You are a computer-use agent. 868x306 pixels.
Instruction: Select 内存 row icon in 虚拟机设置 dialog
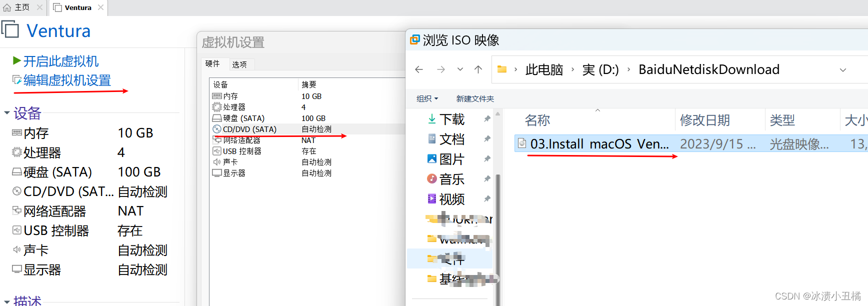click(217, 96)
